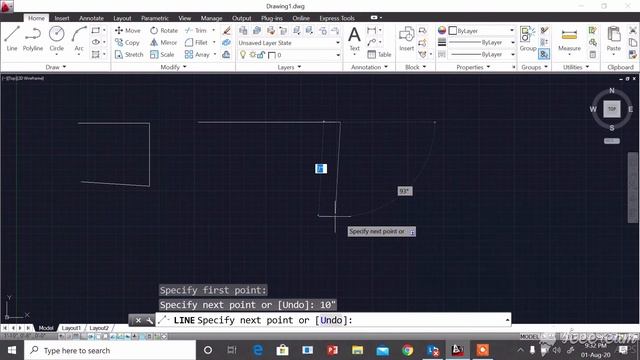Open the Insert ribbon tab
Viewport: 640px width, 360px height.
(62, 18)
